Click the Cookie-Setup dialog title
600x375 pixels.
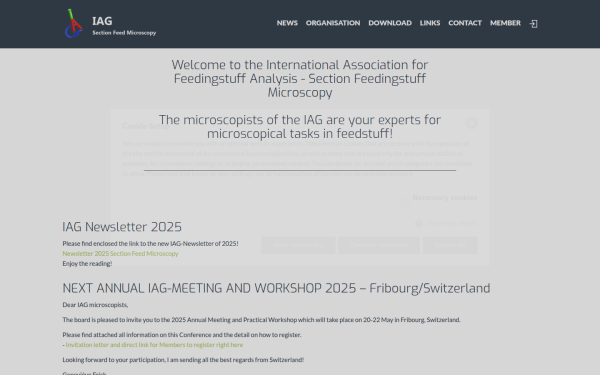tap(145, 126)
